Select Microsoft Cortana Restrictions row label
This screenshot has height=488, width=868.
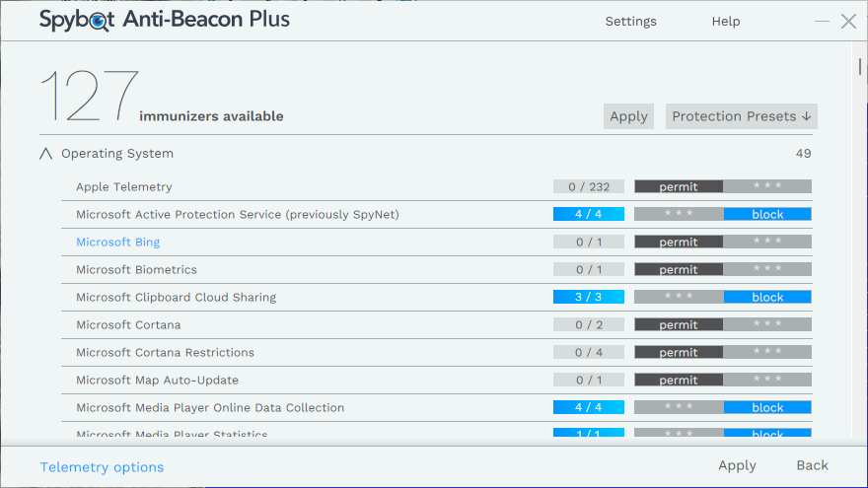coord(165,353)
